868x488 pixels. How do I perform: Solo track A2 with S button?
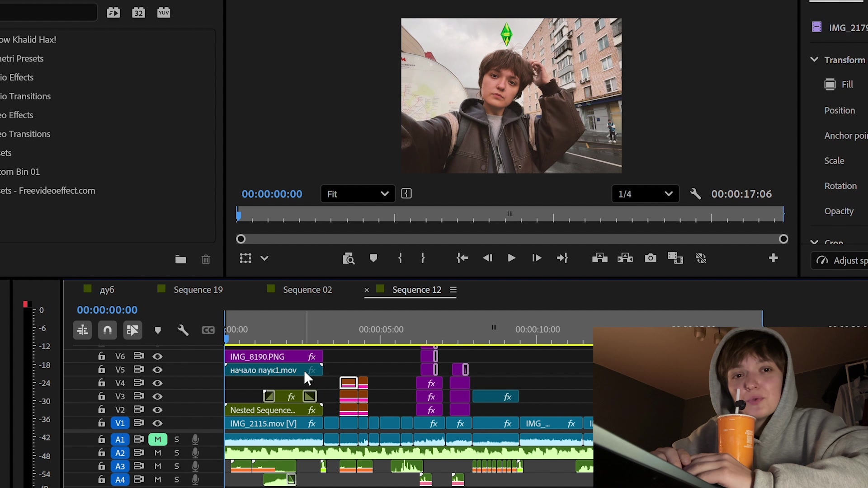(x=177, y=453)
